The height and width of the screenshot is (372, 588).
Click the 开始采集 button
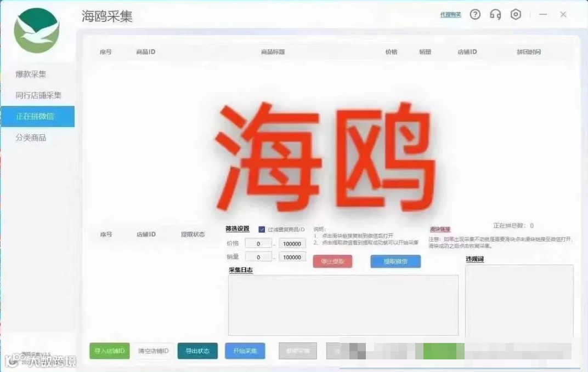pos(245,351)
